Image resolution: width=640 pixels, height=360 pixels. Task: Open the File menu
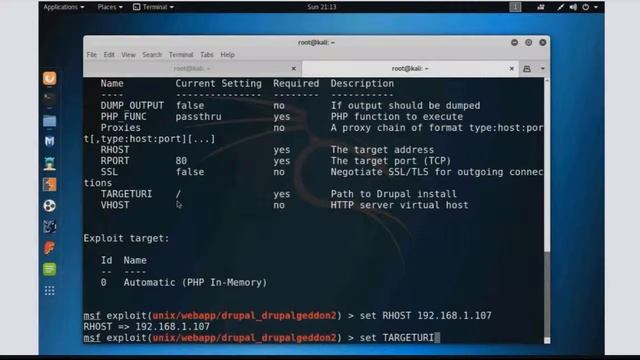click(91, 55)
